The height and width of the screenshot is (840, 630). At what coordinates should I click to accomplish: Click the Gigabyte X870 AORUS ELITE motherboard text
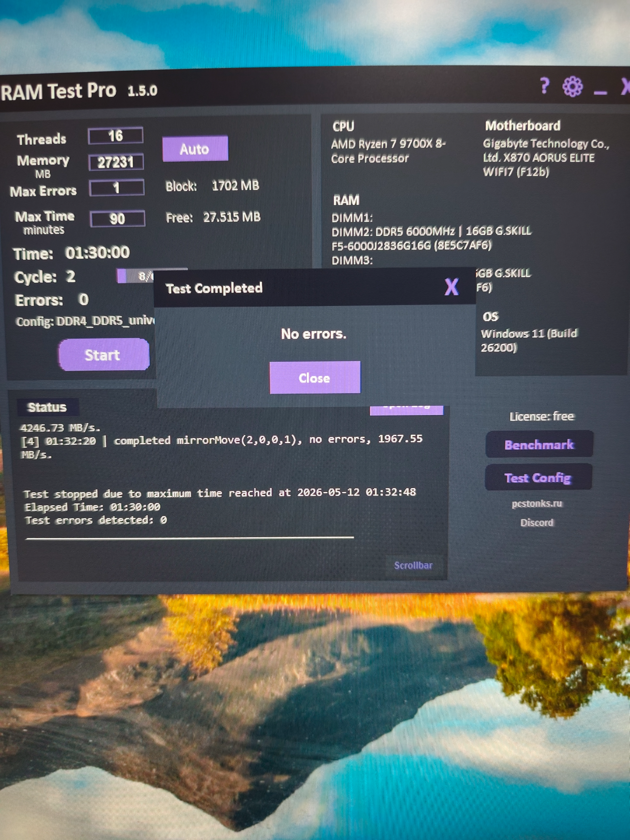(546, 157)
